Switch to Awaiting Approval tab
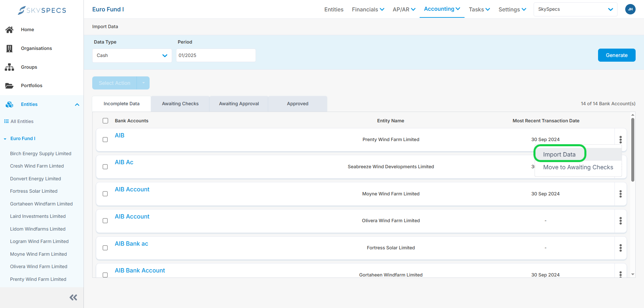The image size is (644, 308). tap(239, 104)
